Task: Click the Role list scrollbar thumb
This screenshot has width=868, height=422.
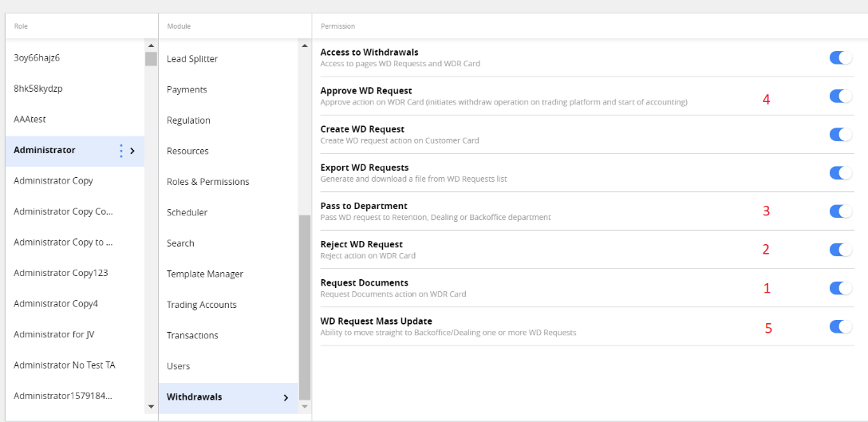Action: [x=151, y=59]
